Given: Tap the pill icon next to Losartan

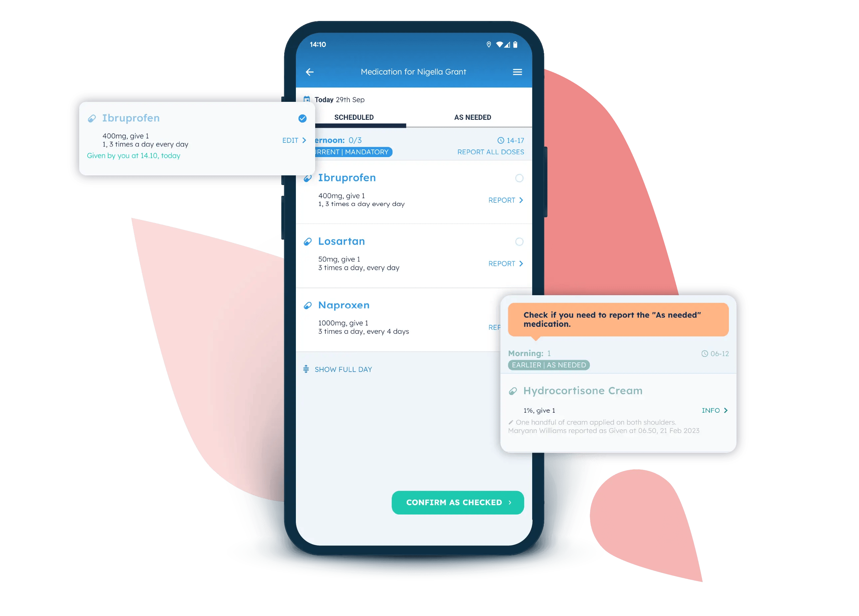Looking at the screenshot, I should [309, 241].
